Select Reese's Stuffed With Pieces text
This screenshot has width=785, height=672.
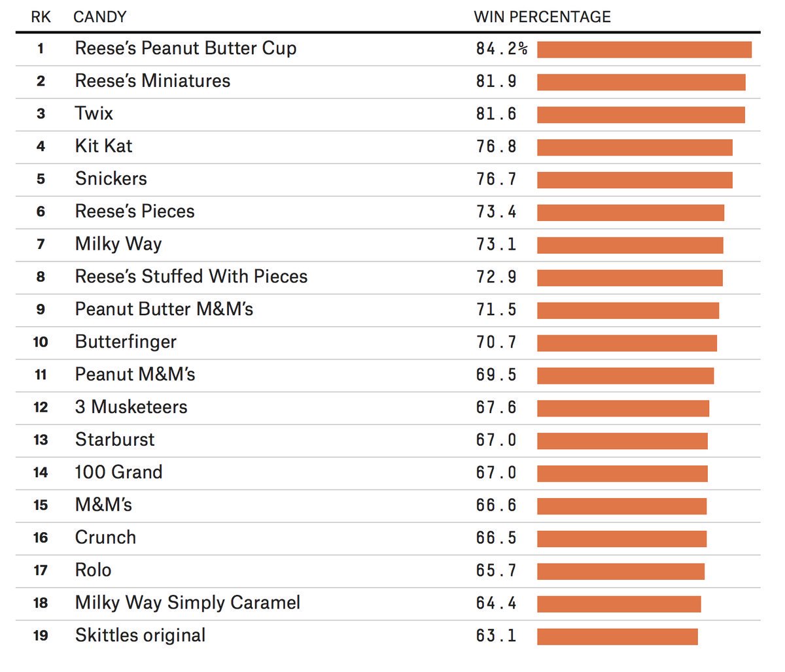click(x=191, y=277)
